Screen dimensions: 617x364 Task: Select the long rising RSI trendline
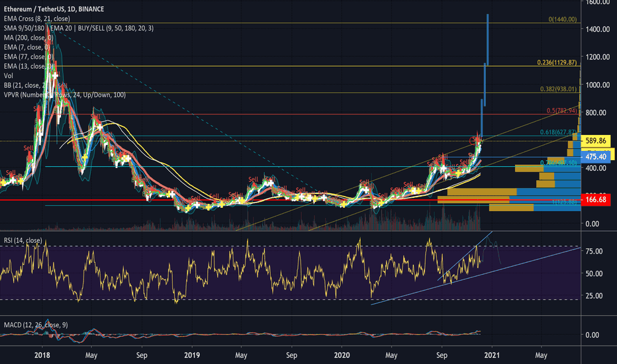[476, 276]
